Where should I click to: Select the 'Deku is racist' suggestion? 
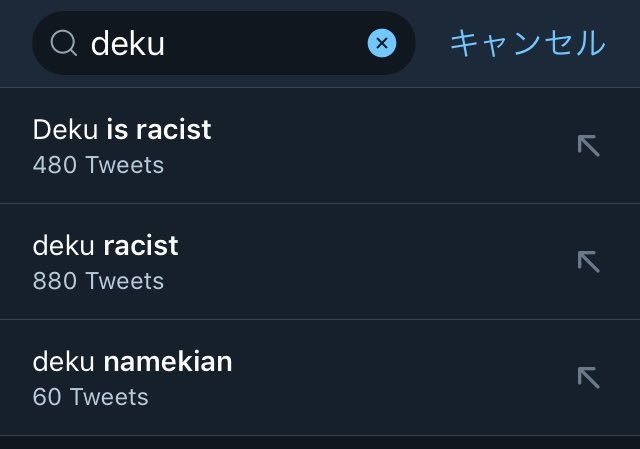[x=320, y=146]
